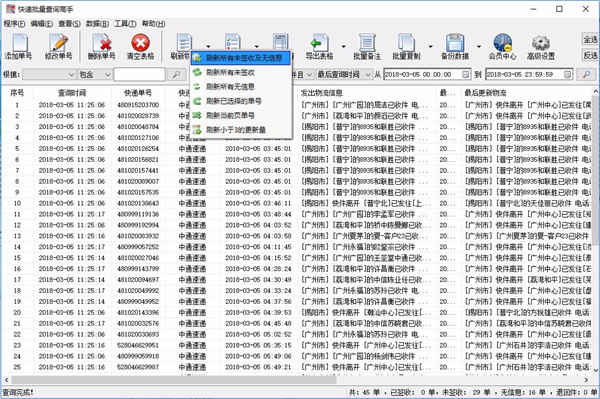Screen dimensions: 600x399
Task: Click the app logo in the title bar
Action: click(x=10, y=8)
